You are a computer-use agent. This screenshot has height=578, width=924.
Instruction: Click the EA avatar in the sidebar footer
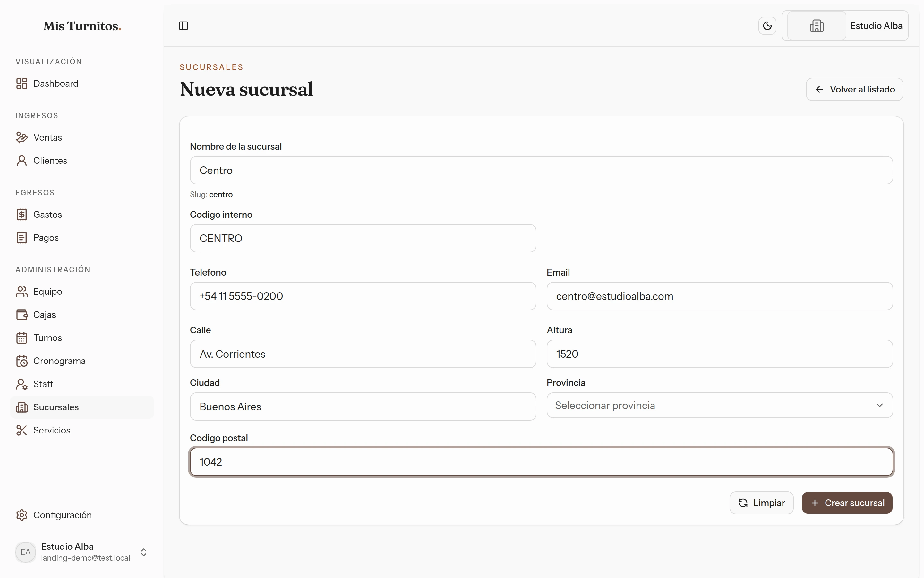26,552
